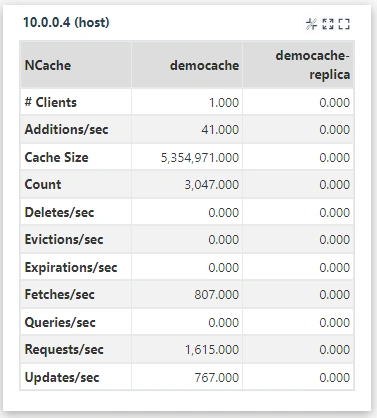Click the Requests/sec value 1,615.000
This screenshot has height=418, width=377.
[212, 350]
